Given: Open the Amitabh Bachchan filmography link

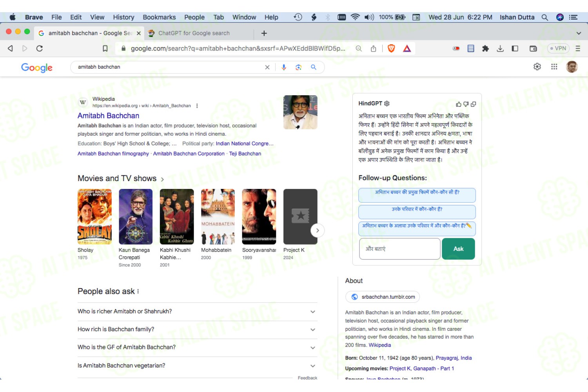Looking at the screenshot, I should click(113, 154).
